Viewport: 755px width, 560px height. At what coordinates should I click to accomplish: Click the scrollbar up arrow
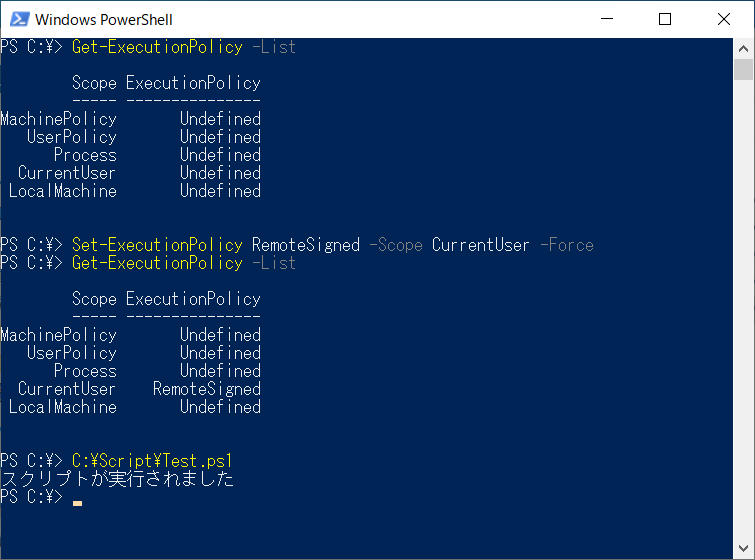743,49
